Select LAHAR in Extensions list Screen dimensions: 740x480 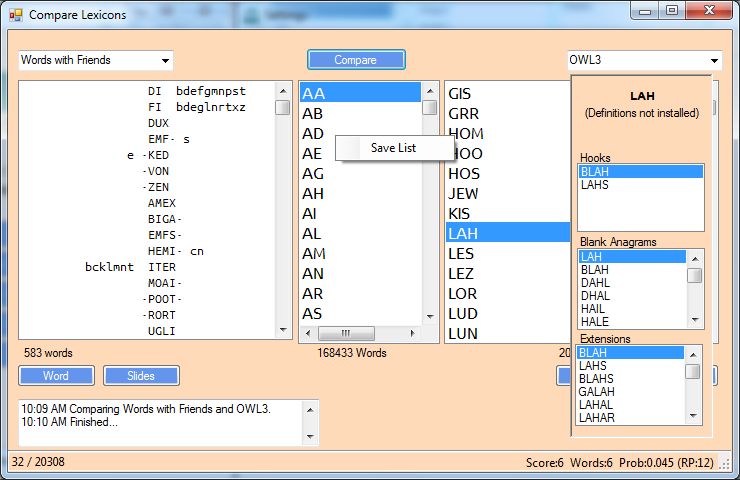coord(631,418)
